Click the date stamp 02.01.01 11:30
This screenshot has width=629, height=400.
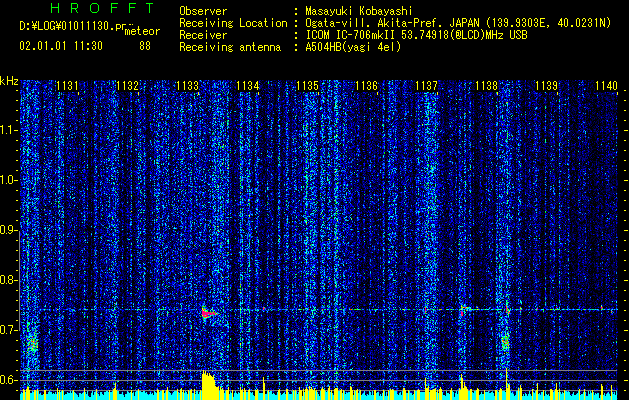pos(61,46)
